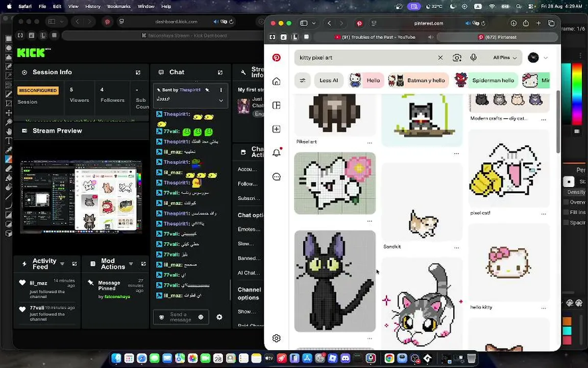Mute audio on the Pinterest tab address bar

coord(468,24)
